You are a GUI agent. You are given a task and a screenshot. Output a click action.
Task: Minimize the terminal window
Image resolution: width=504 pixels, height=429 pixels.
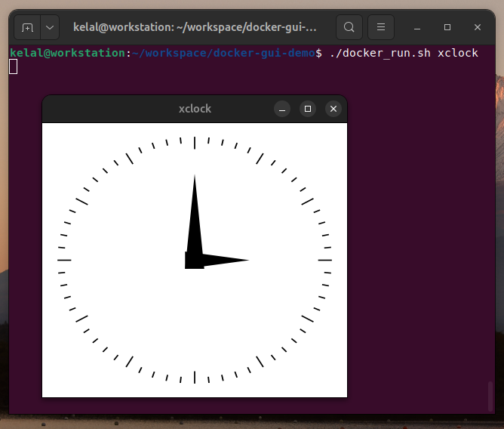click(x=417, y=27)
